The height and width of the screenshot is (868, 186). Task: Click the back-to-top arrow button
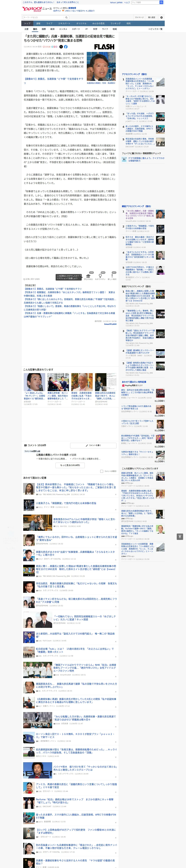coord(180,537)
